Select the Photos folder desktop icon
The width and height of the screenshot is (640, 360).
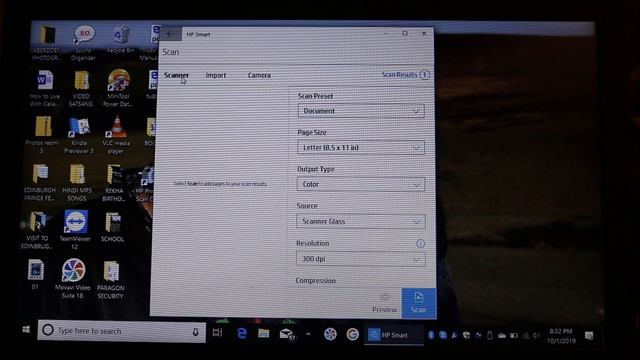click(x=42, y=135)
